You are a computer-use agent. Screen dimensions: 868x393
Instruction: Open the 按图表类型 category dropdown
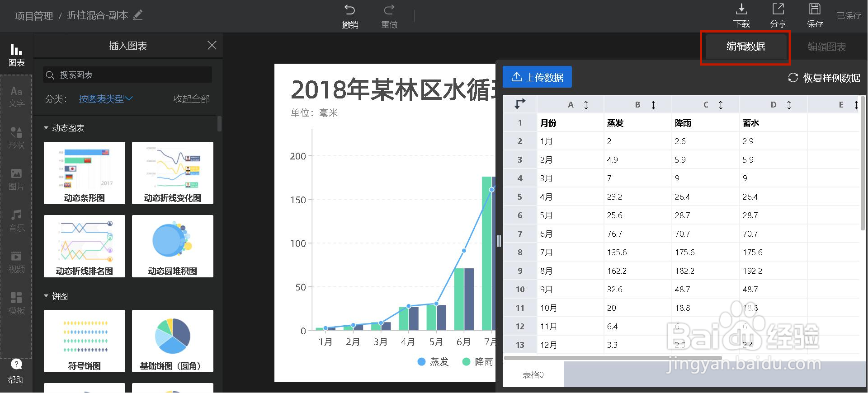[106, 99]
